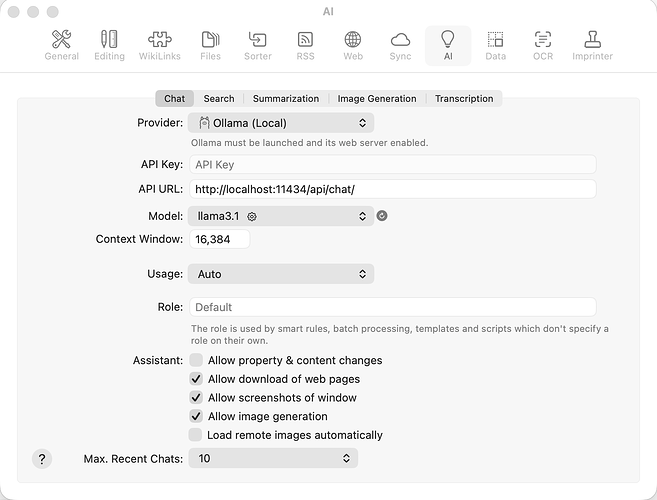Screen dimensions: 657x500
Task: Open the WikiLinks settings pane
Action: coord(160,46)
